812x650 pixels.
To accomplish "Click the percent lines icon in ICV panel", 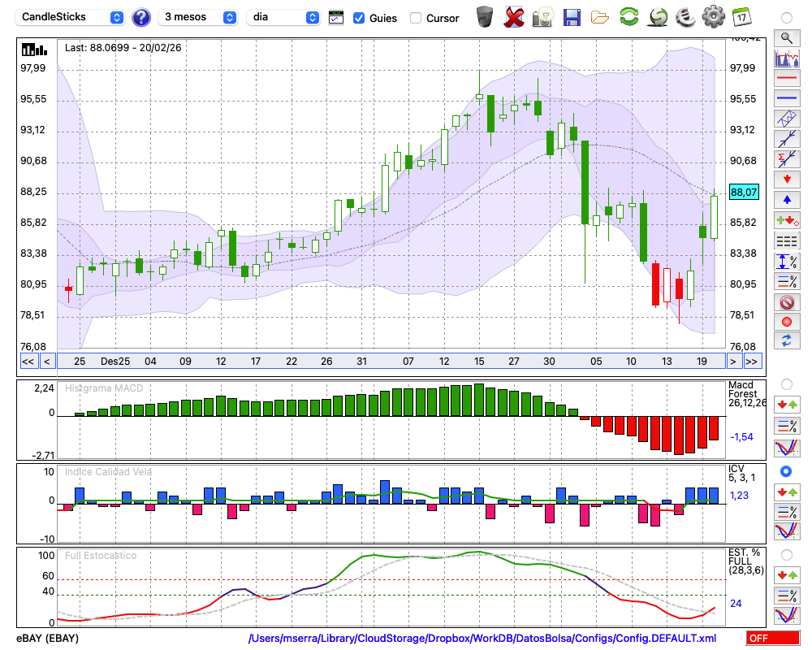I will (787, 512).
